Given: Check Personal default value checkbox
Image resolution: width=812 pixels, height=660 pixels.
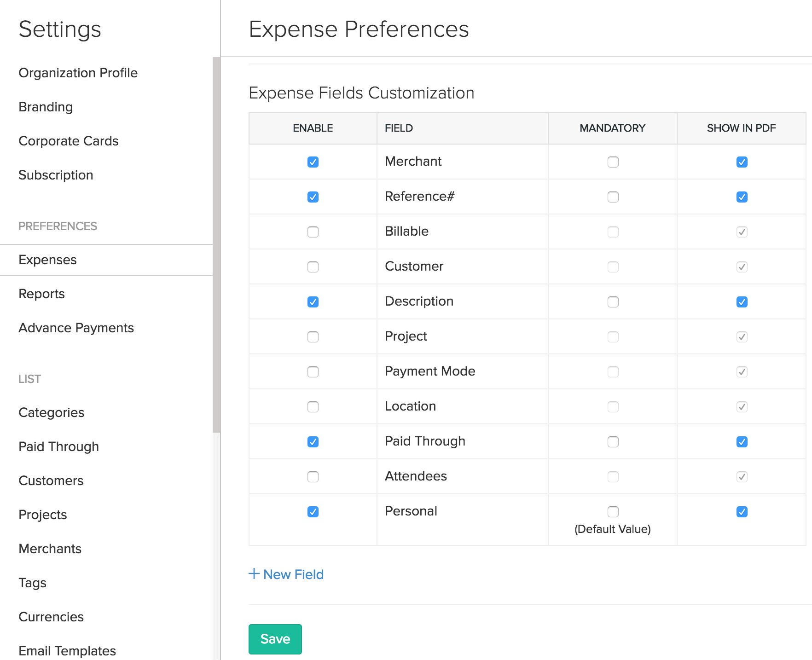Looking at the screenshot, I should click(x=613, y=512).
